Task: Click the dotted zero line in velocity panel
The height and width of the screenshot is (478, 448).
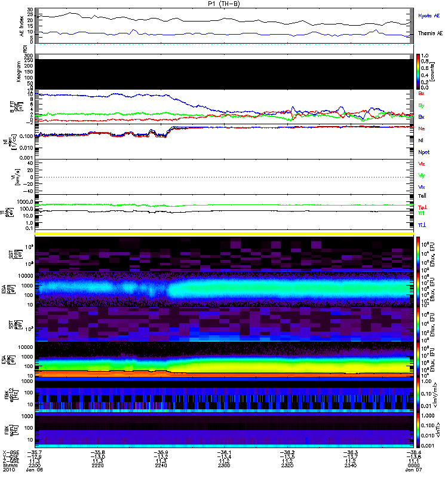Action: 225,177
